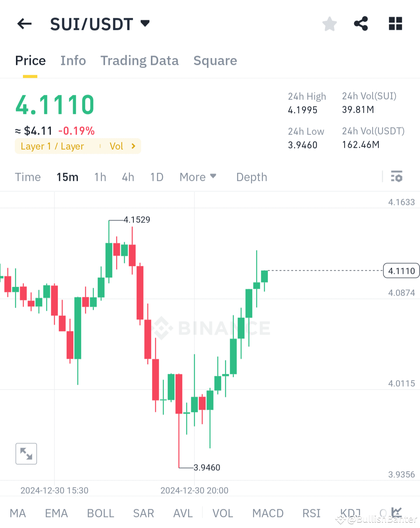The height and width of the screenshot is (528, 420).
Task: Add SUI/USDT to favorites via the star
Action: pyautogui.click(x=329, y=24)
